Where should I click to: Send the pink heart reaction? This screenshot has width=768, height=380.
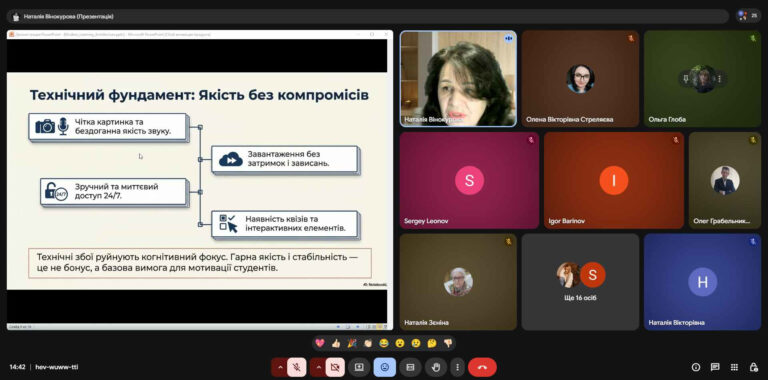pos(319,343)
